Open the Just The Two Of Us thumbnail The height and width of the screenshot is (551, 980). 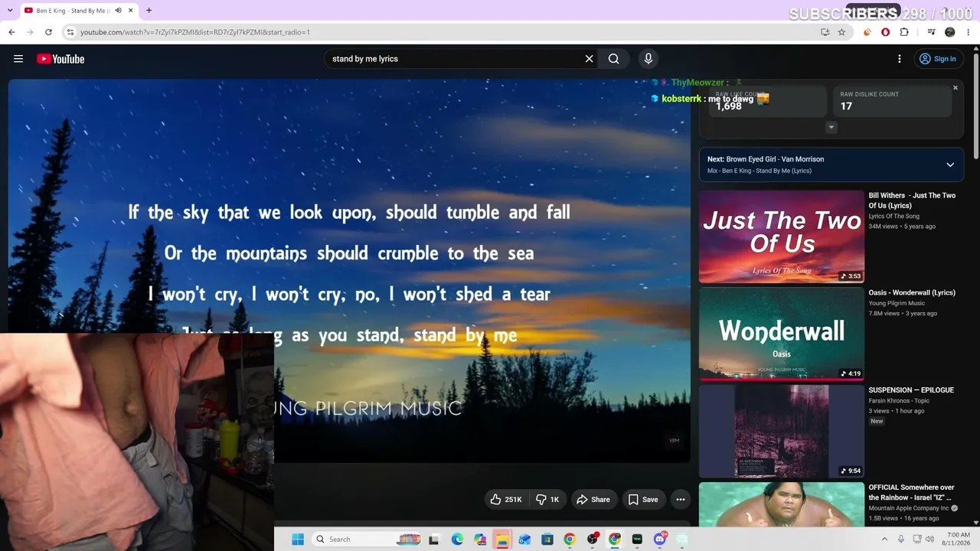[x=782, y=236]
